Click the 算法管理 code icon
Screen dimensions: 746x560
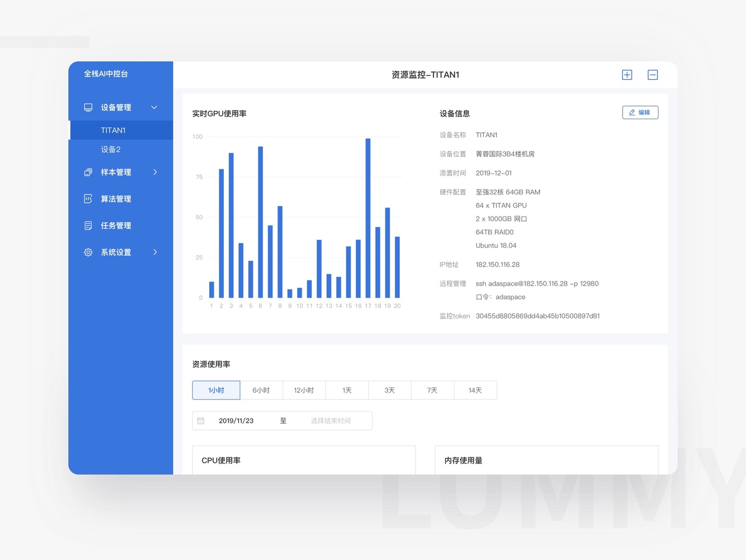(88, 199)
